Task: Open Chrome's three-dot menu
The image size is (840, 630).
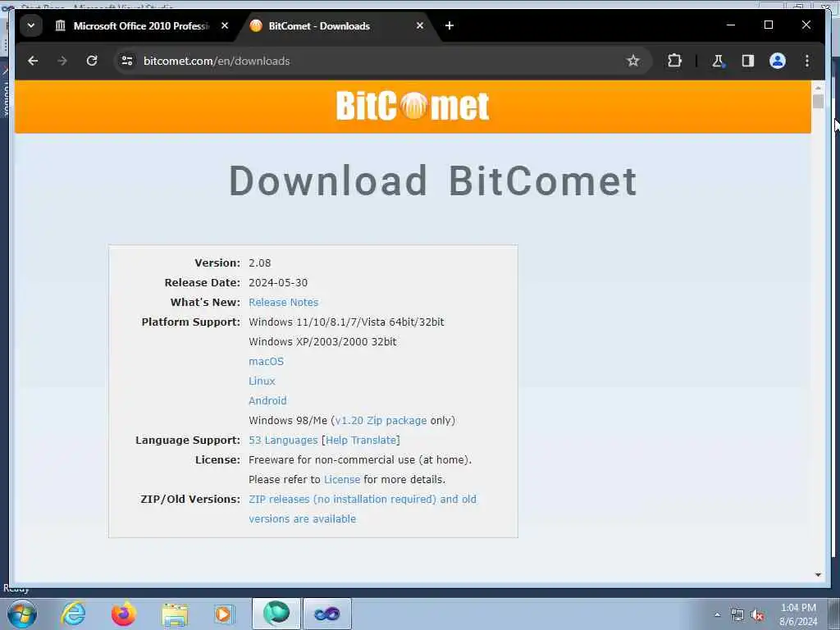Action: (807, 61)
